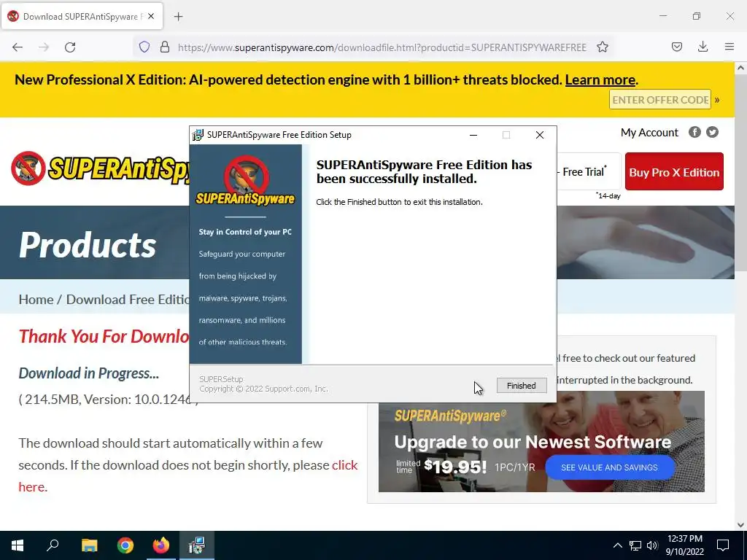Click the double arrow after offer code
This screenshot has width=747, height=560.
[717, 100]
